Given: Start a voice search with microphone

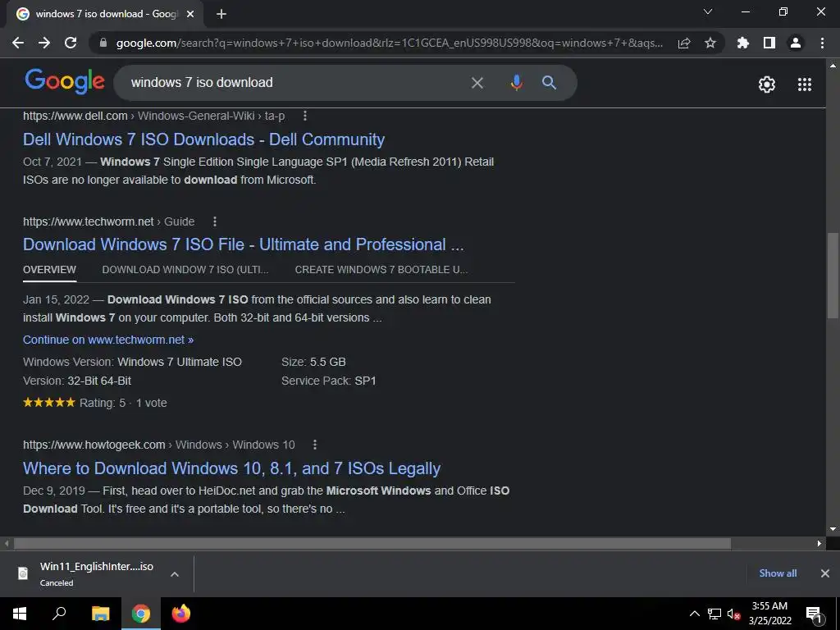Looking at the screenshot, I should (x=517, y=83).
